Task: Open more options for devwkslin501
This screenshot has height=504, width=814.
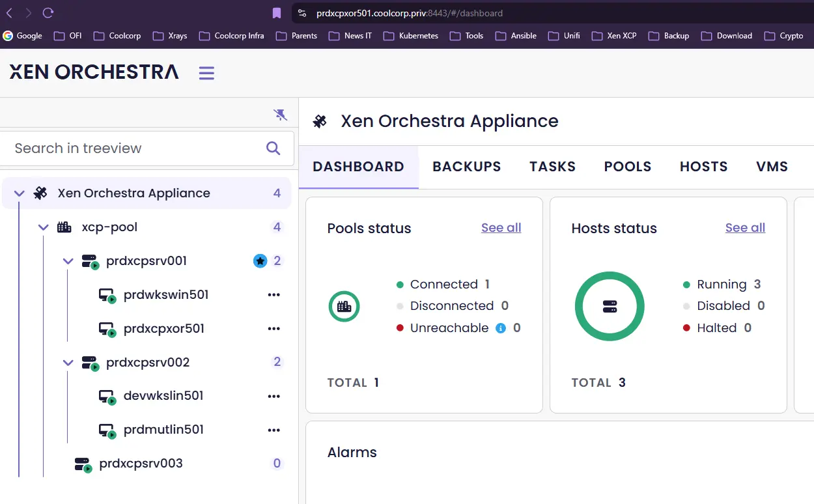Action: pyautogui.click(x=274, y=396)
